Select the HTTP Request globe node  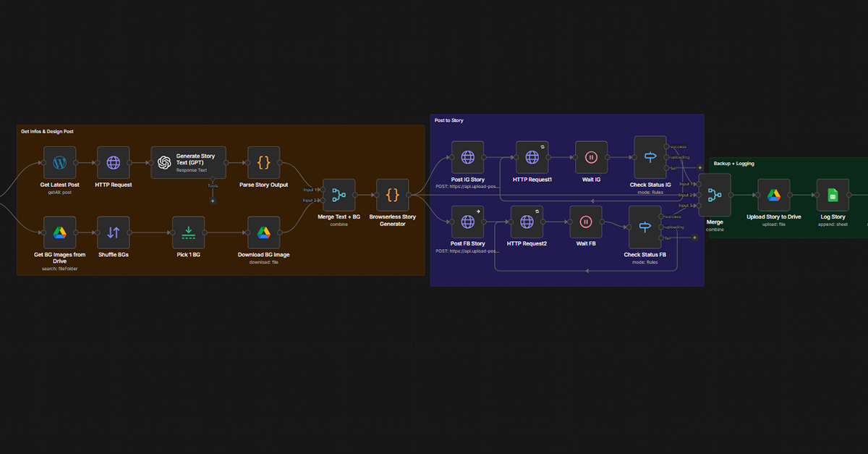tap(113, 163)
